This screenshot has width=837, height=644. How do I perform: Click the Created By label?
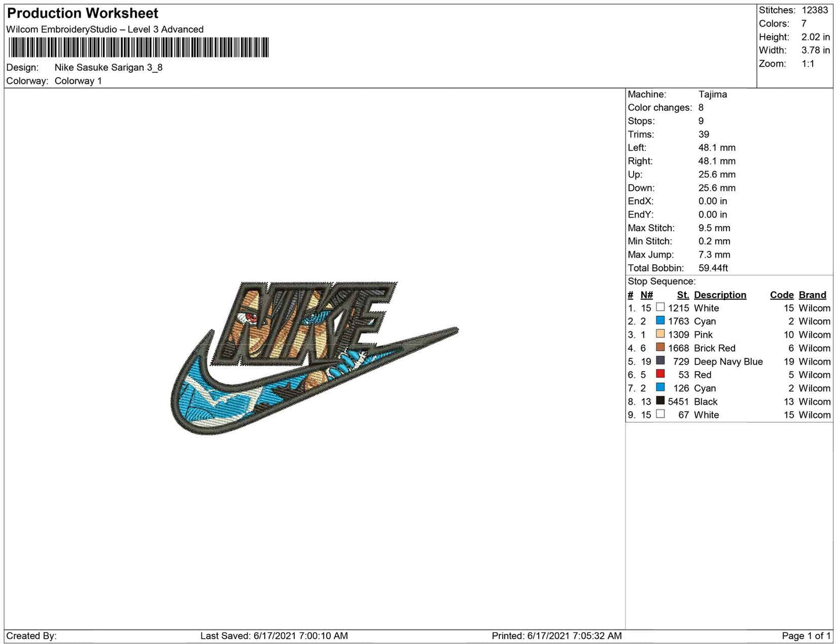point(31,635)
